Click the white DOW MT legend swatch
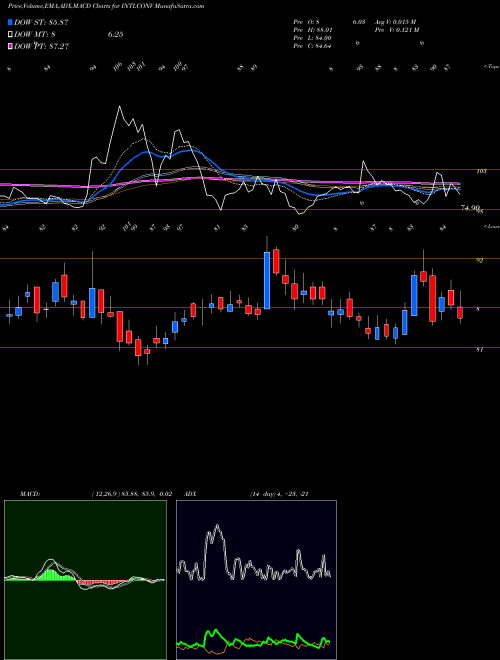 point(11,34)
